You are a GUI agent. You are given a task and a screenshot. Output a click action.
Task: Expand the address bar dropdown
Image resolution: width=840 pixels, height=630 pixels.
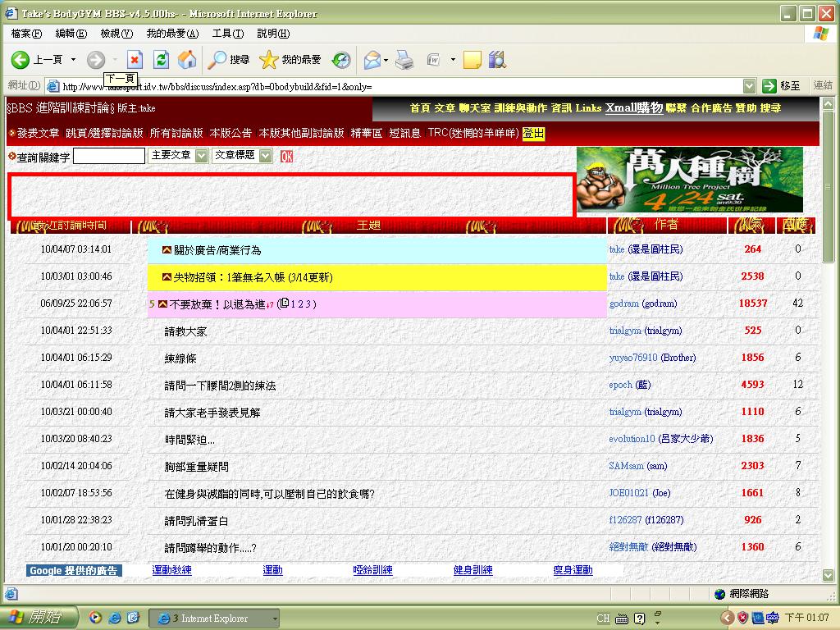tap(750, 85)
